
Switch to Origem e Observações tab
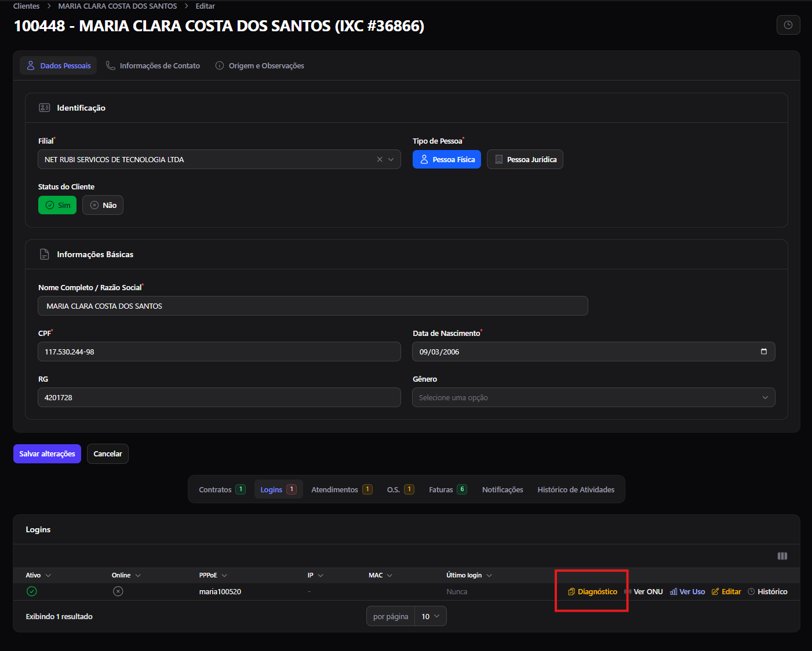(260, 65)
